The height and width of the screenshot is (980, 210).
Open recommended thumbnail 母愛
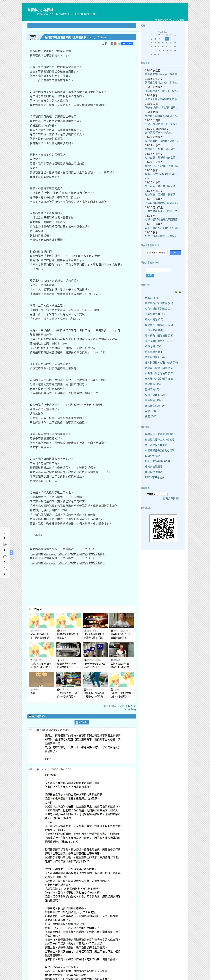pos(42,679)
